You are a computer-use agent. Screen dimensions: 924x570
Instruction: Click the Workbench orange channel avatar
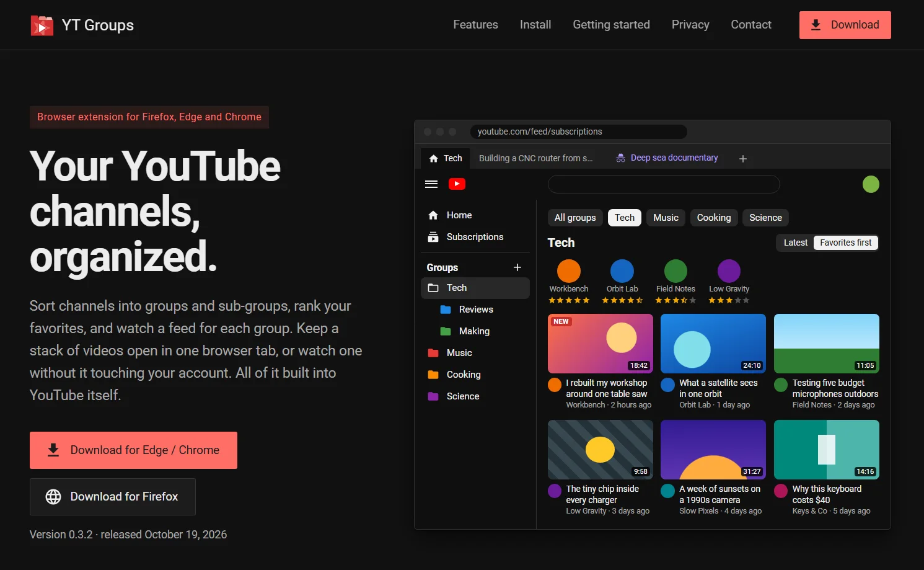tap(569, 271)
